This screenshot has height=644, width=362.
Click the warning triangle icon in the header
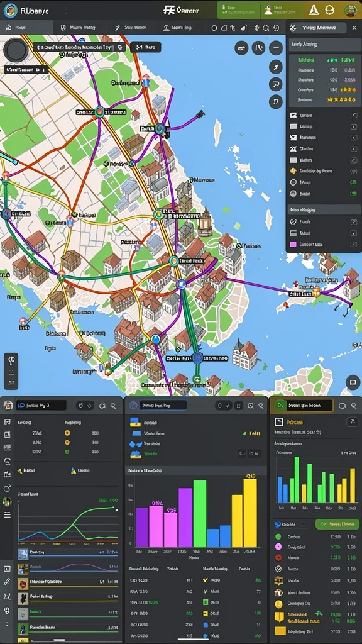314,10
